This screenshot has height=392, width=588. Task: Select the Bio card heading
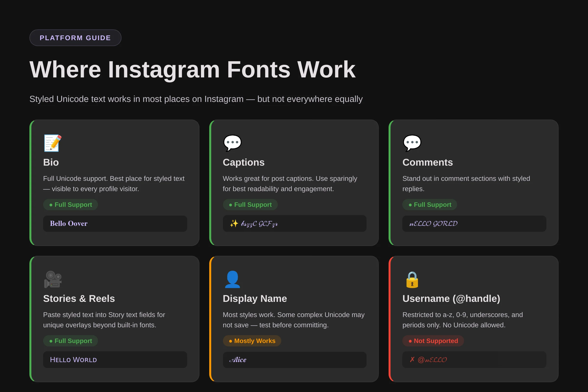point(51,162)
